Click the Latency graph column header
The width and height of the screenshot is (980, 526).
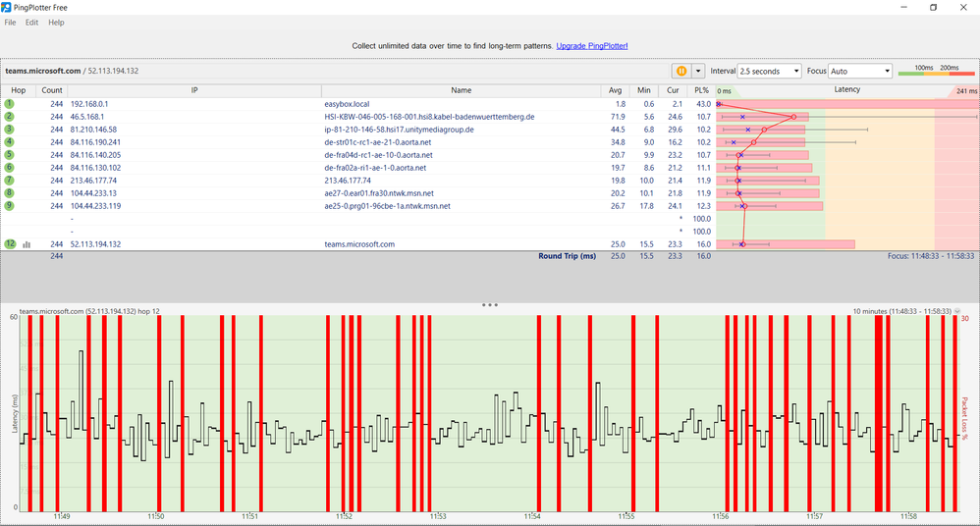846,90
